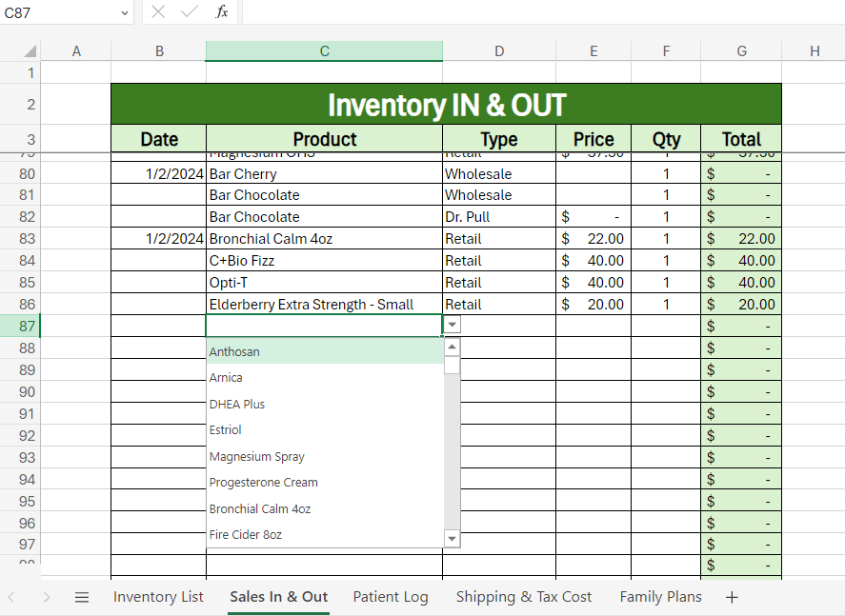Click the next sheet arrow
845x616 pixels.
pos(47,597)
